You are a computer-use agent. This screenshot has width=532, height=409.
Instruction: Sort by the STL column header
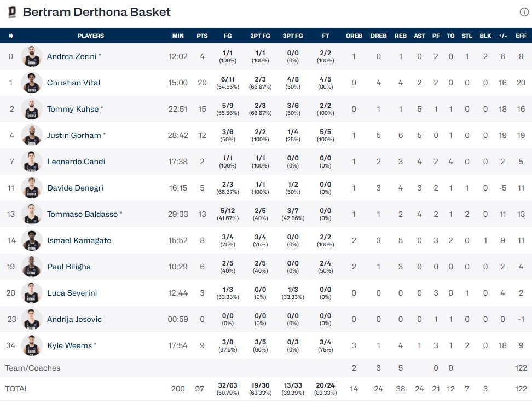(467, 36)
